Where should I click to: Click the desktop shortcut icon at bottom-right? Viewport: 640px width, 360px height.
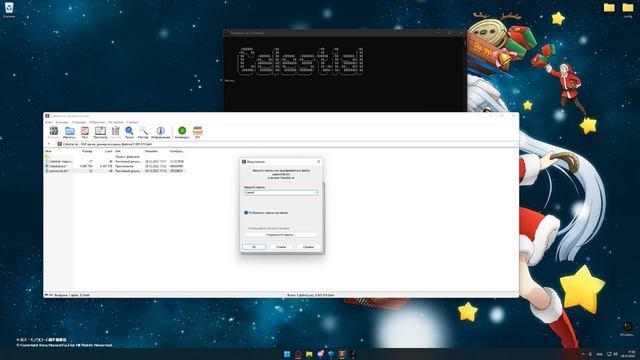(x=627, y=327)
